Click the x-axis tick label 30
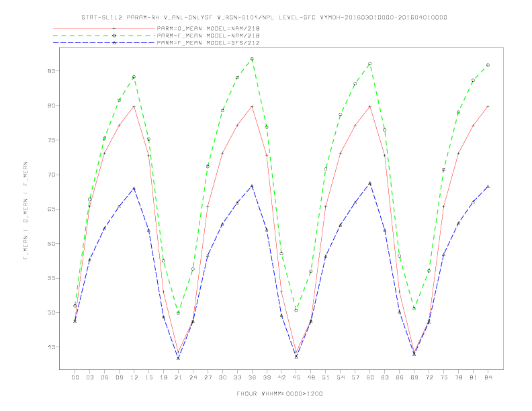 point(222,377)
